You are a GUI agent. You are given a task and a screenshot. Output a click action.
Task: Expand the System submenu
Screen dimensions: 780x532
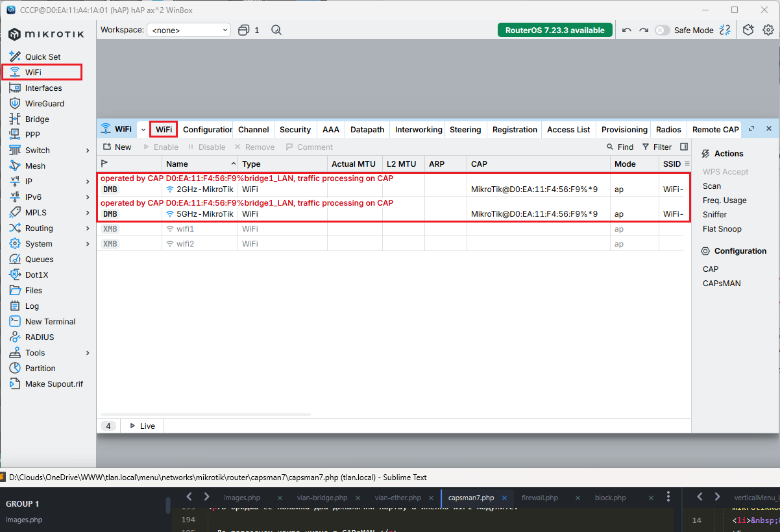tap(88, 244)
